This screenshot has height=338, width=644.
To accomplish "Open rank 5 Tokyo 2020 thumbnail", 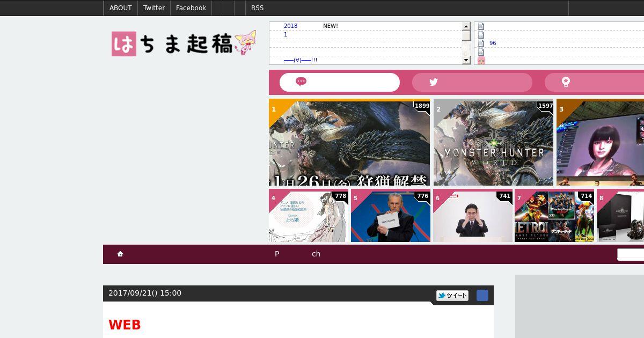I will tap(391, 216).
